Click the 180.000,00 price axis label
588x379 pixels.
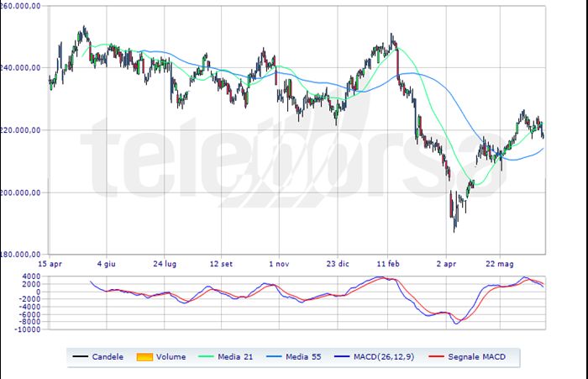click(x=20, y=255)
